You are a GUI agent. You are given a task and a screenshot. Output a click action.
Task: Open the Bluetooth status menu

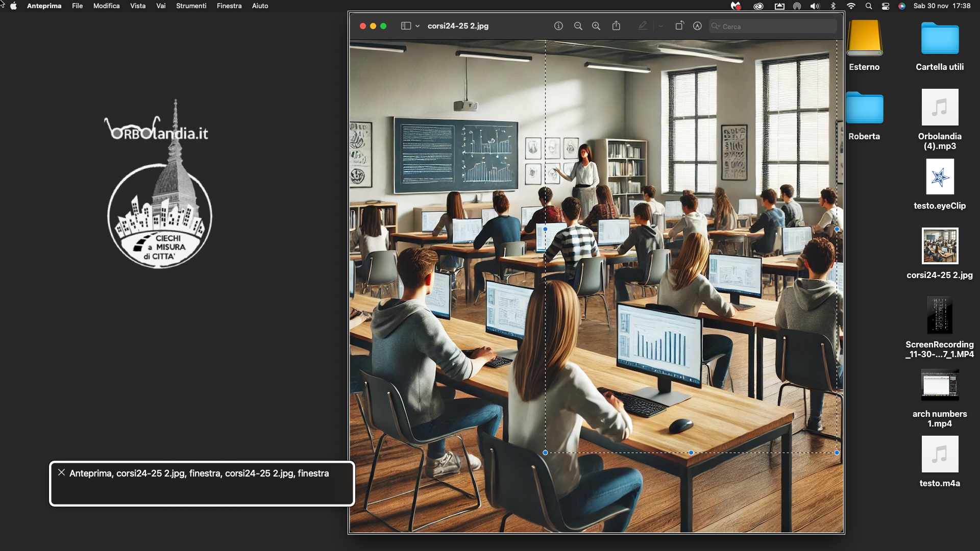(x=833, y=6)
